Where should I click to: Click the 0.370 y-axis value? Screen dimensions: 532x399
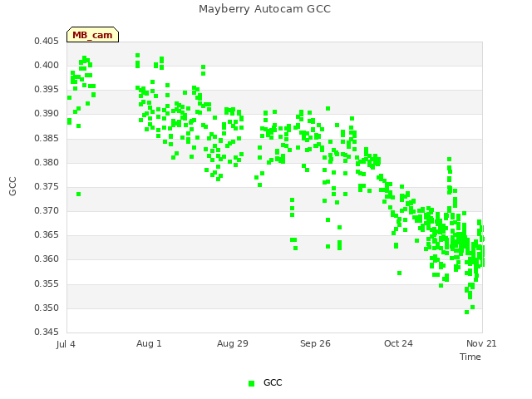[x=47, y=210]
